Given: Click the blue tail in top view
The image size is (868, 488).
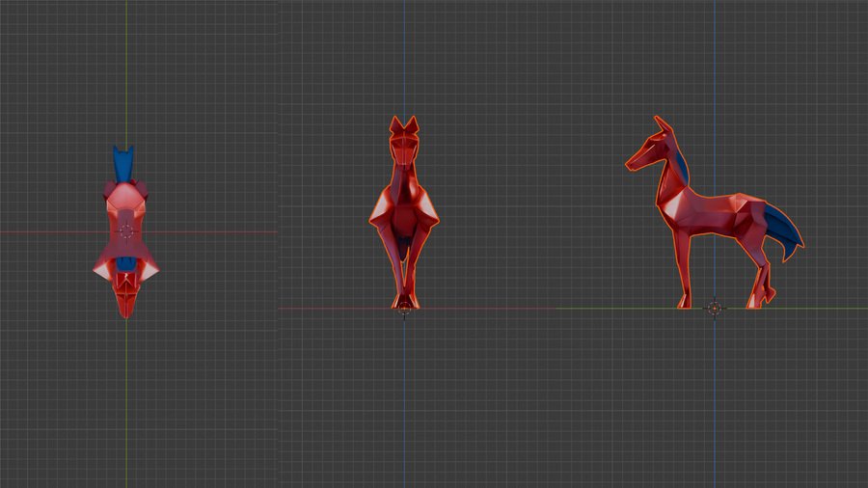Looking at the screenshot, I should coord(123,163).
